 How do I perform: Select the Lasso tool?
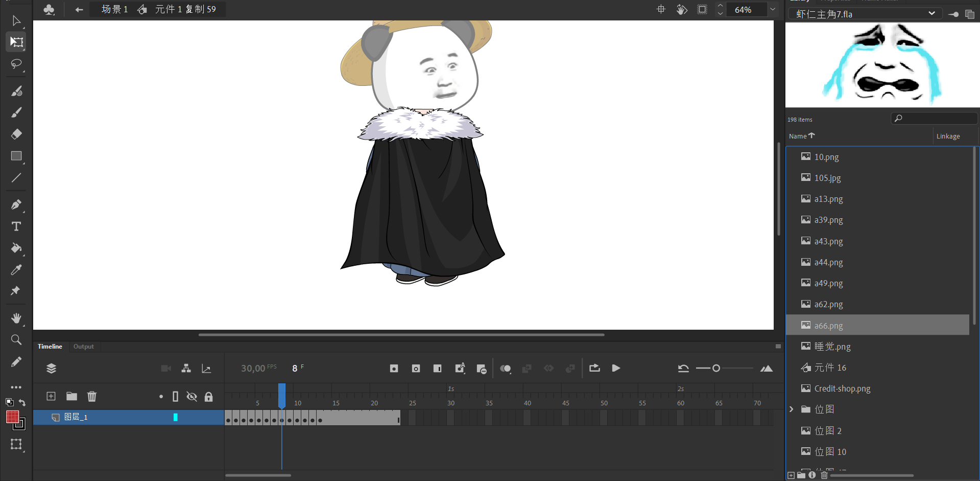[x=16, y=64]
